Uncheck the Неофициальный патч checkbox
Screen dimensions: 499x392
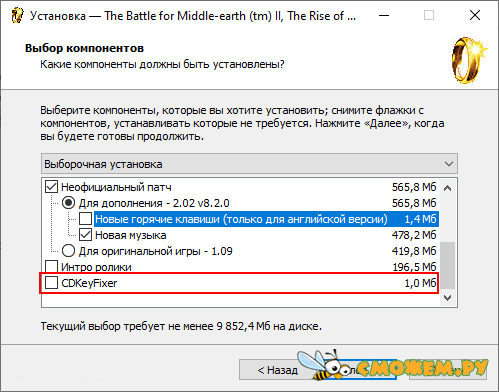tap(51, 187)
